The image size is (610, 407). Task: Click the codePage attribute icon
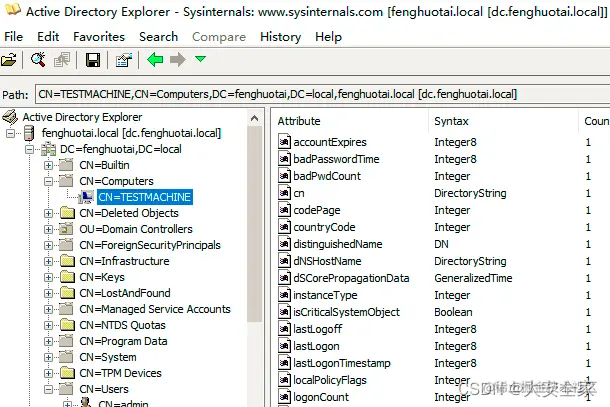(x=284, y=210)
